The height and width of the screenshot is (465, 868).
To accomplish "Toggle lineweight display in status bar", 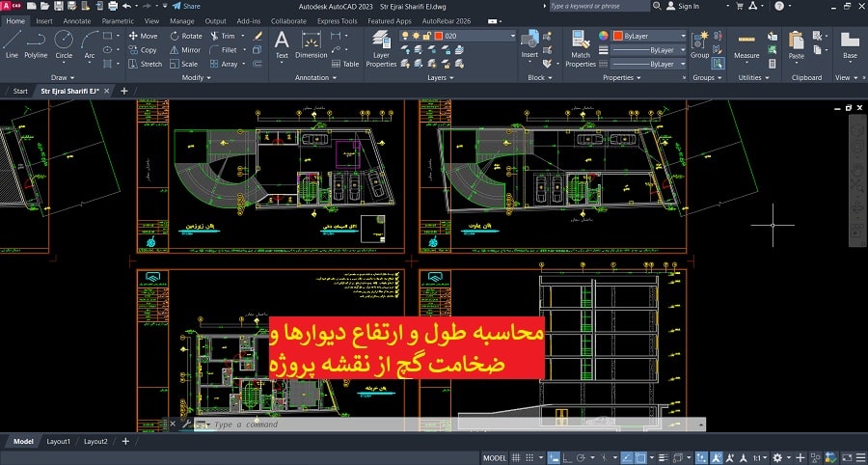I will [663, 458].
